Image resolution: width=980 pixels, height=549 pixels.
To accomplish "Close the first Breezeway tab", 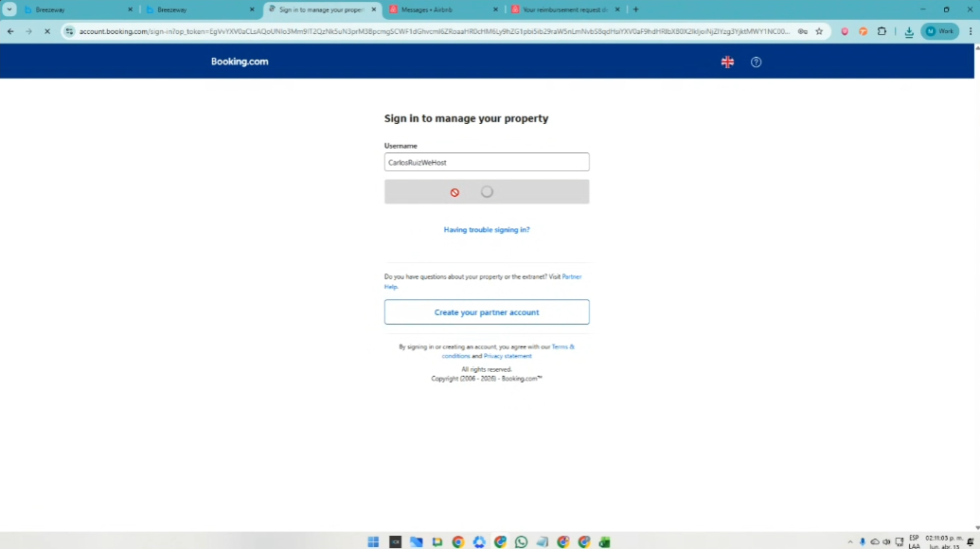I will pyautogui.click(x=130, y=10).
